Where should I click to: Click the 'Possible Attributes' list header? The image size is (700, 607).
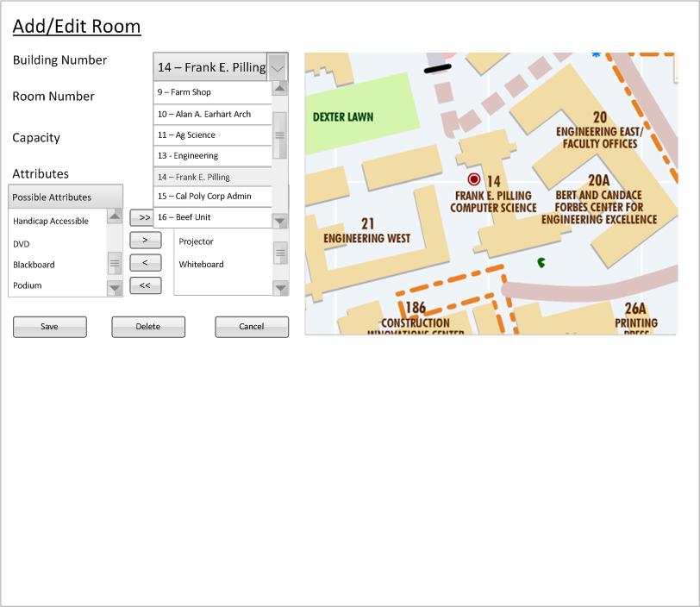point(66,197)
